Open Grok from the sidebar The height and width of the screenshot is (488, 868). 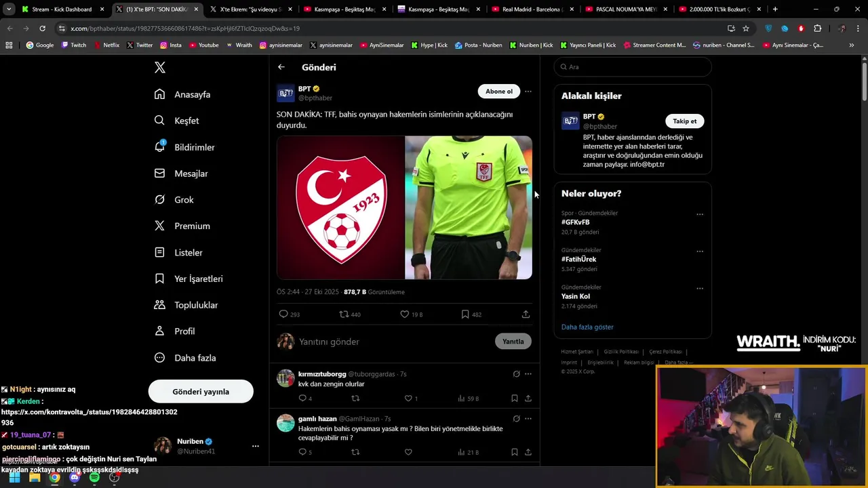pos(174,200)
